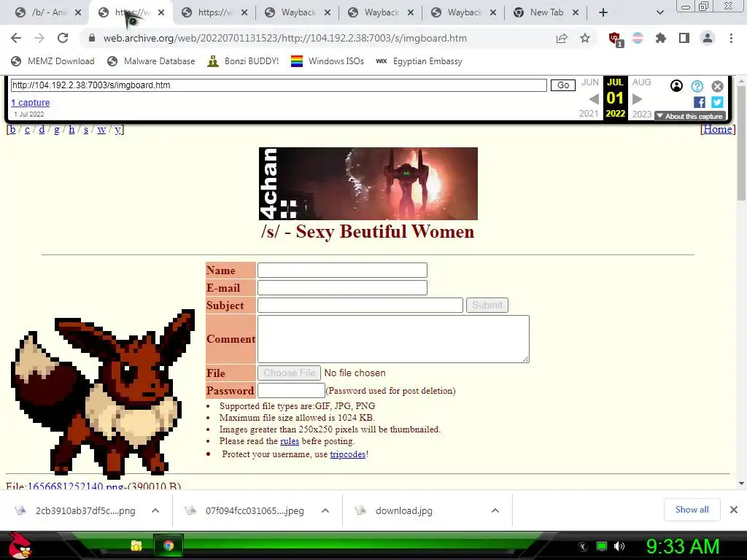Focus the Subject input field
This screenshot has height=560, width=747.
(x=360, y=306)
